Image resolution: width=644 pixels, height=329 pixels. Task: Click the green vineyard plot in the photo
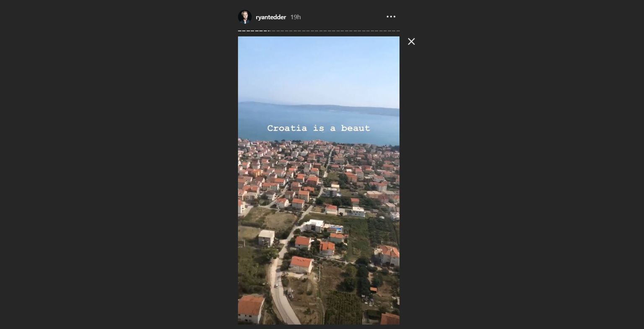343,308
